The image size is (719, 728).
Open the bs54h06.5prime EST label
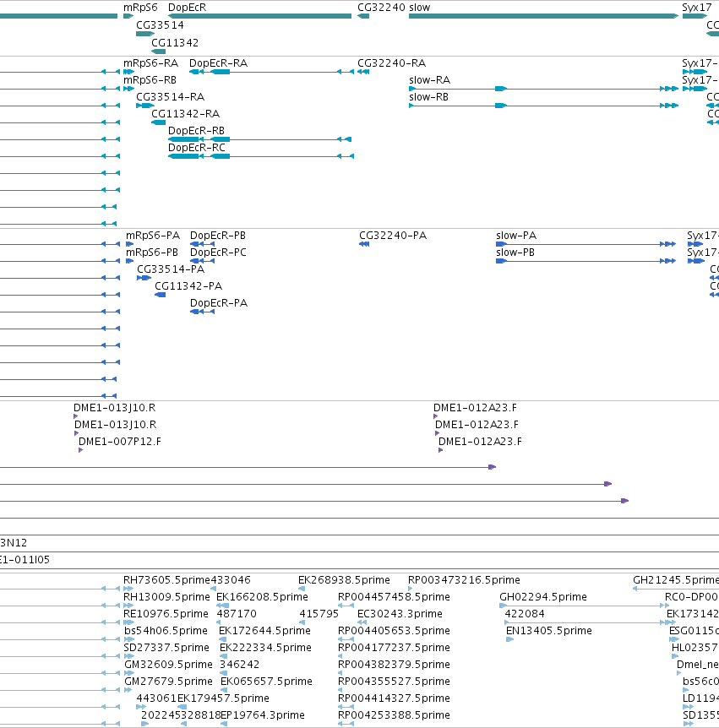click(166, 631)
